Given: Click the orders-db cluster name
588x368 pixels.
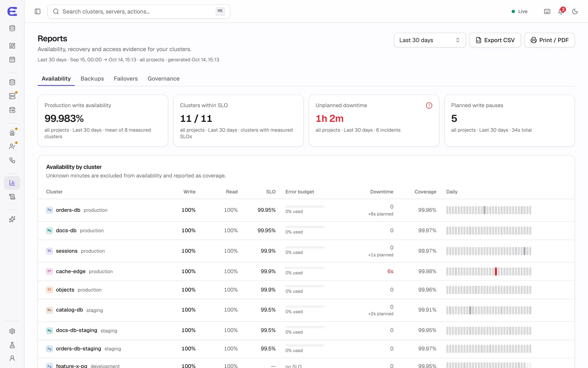Looking at the screenshot, I should tap(68, 210).
